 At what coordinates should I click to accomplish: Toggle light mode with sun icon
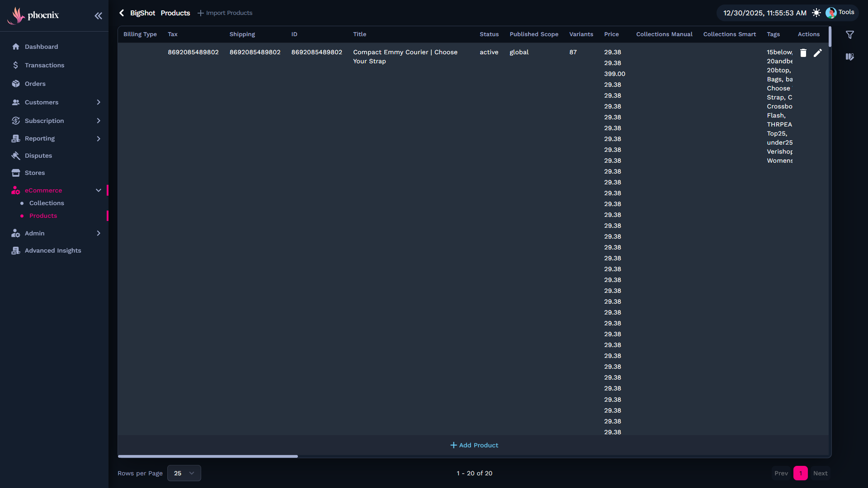pos(816,13)
